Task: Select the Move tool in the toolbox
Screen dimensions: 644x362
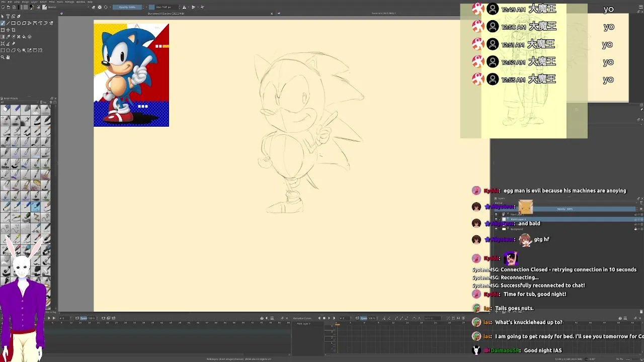Action: (x=8, y=30)
